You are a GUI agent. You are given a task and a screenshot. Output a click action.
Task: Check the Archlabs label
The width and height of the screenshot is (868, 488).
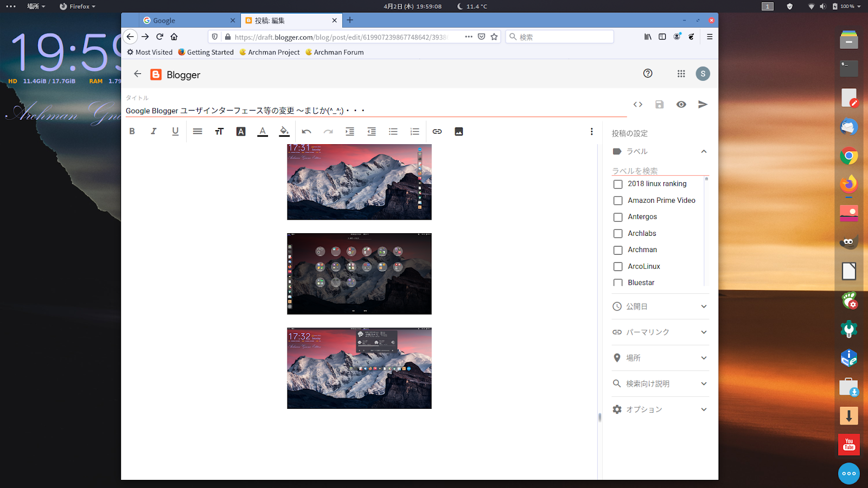(618, 234)
